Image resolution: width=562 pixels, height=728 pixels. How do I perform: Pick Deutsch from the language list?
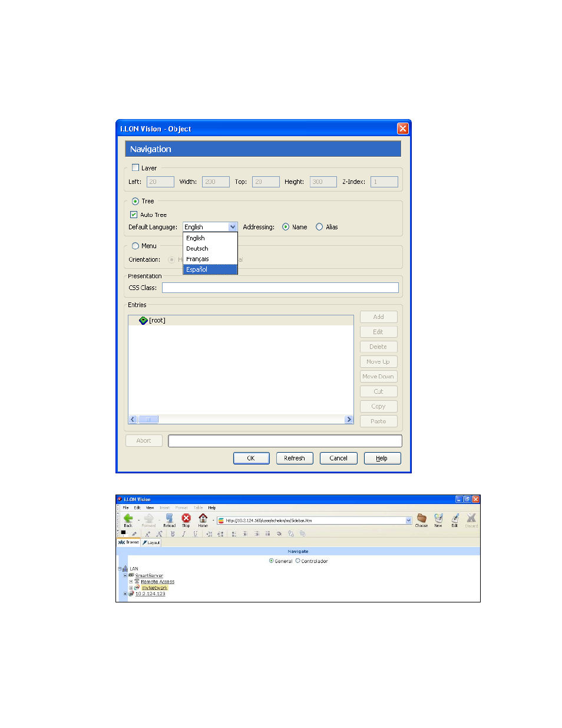pyautogui.click(x=210, y=249)
